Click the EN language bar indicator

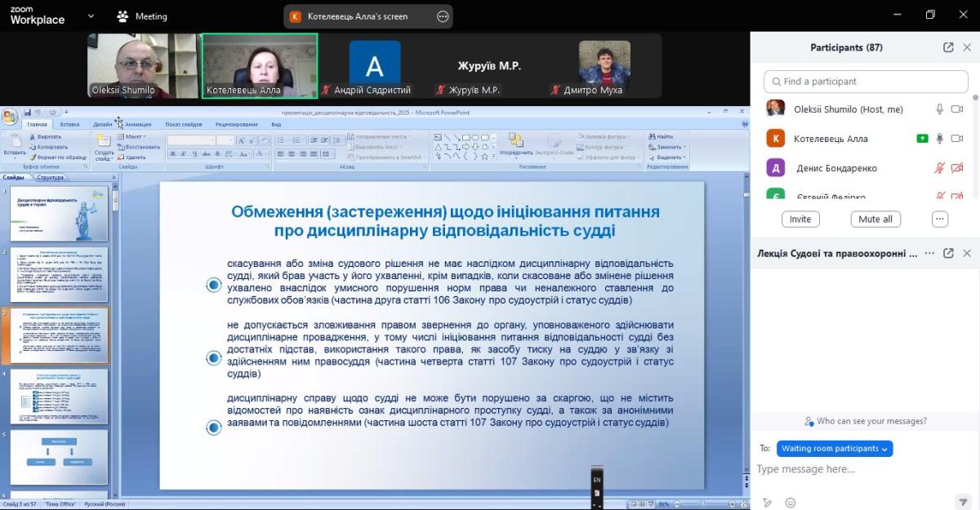pyautogui.click(x=597, y=480)
